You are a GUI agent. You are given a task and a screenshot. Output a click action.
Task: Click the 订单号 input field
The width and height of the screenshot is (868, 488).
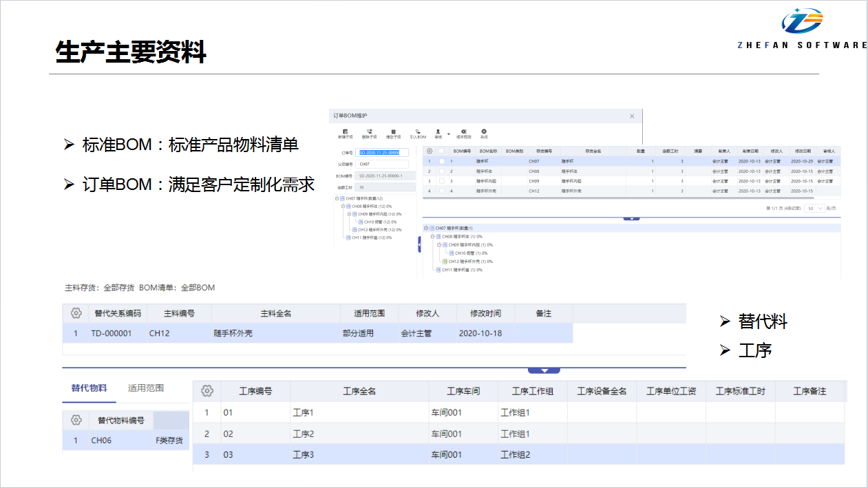tap(384, 153)
